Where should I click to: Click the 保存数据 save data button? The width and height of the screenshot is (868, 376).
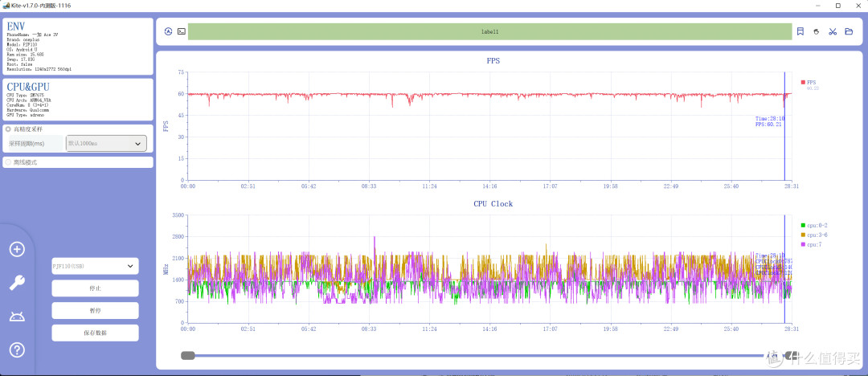coord(95,333)
